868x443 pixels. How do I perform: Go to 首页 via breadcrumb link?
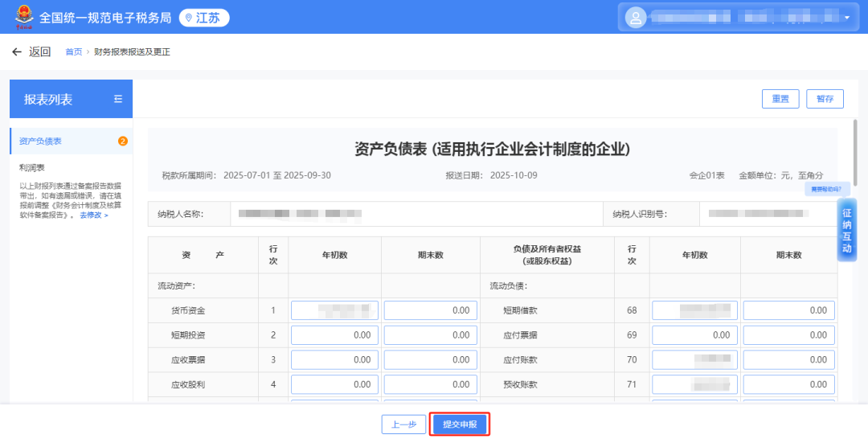73,52
